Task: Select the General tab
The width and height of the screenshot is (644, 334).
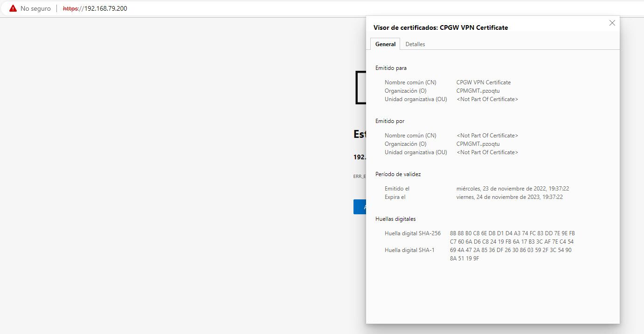Action: (385, 44)
